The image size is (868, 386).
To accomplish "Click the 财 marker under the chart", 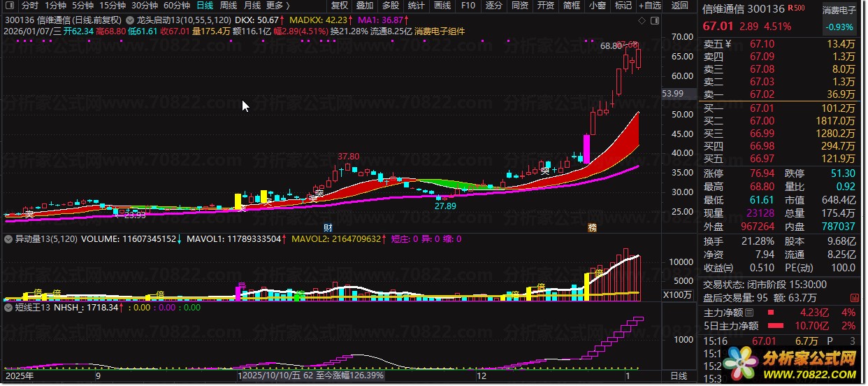I will pyautogui.click(x=328, y=228).
